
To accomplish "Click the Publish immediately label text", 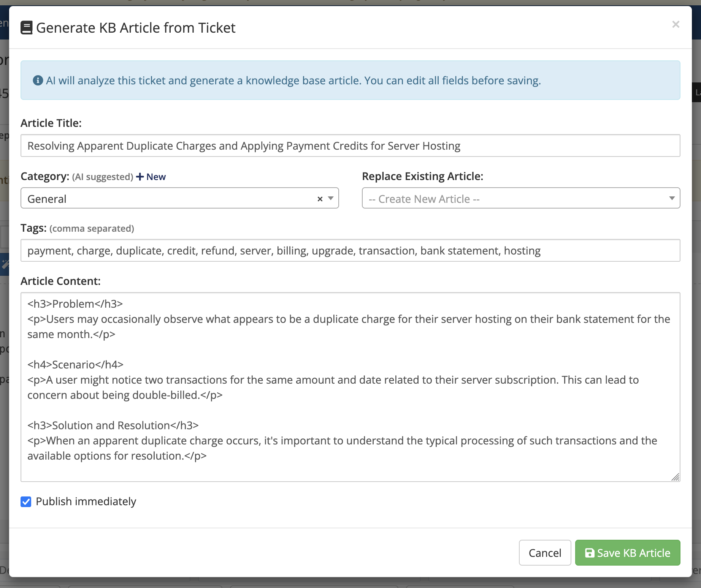I will [86, 502].
